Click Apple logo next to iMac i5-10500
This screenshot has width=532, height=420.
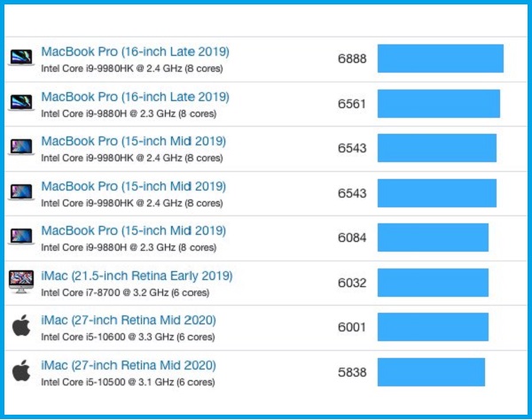(20, 371)
